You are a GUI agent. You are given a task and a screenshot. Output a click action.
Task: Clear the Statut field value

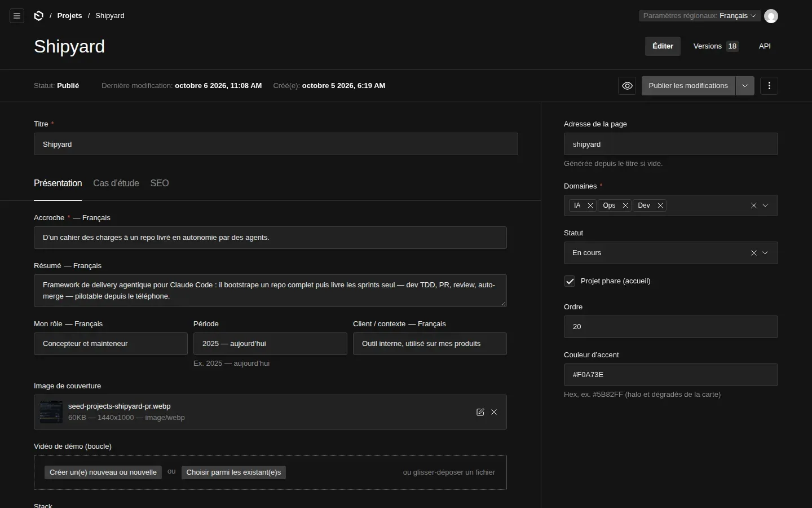click(x=754, y=253)
